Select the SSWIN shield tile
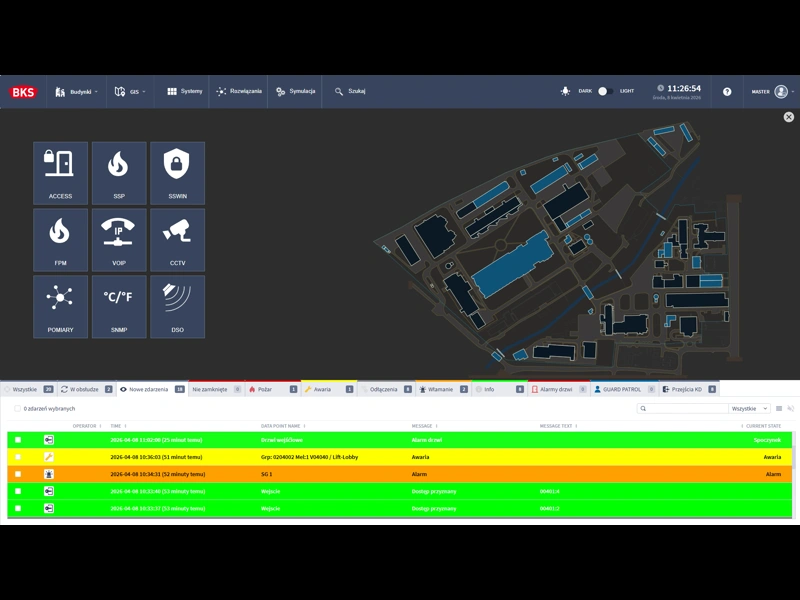 click(177, 173)
